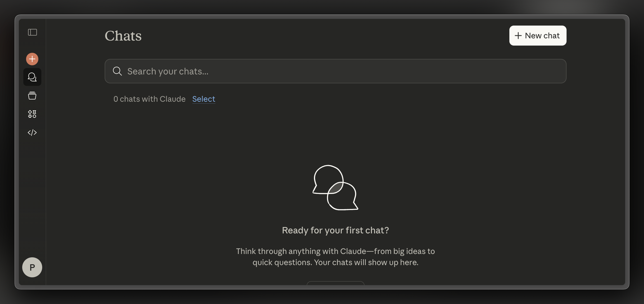The width and height of the screenshot is (644, 304).
Task: Open Projects from the sidebar
Action: click(32, 95)
